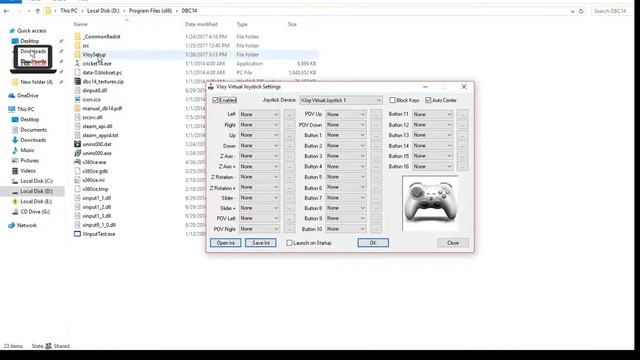This screenshot has width=640, height=360.
Task: Select the xinput1_3.dll file
Action: [x=97, y=216]
